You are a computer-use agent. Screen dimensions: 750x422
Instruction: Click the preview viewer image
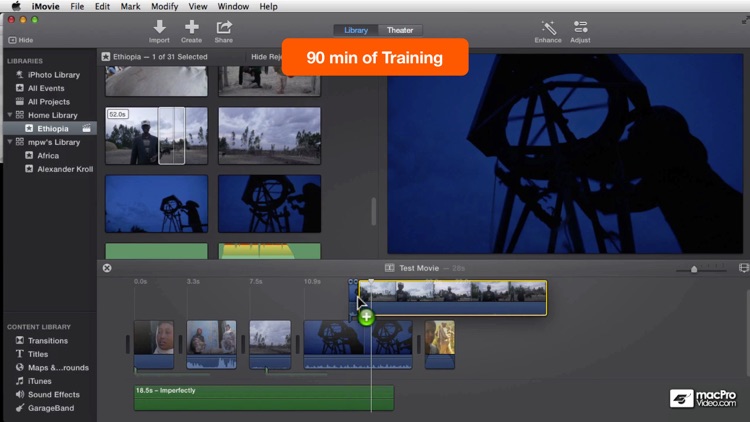pyautogui.click(x=565, y=153)
